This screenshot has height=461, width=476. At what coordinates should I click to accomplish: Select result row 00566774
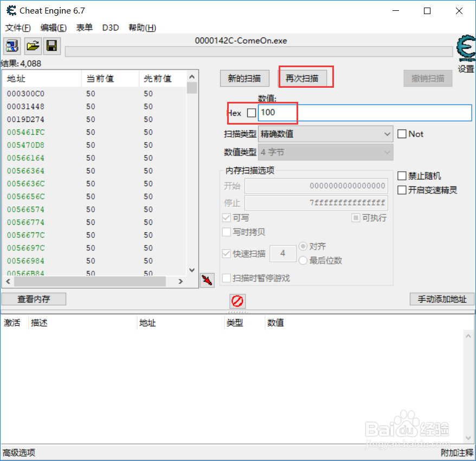pos(94,222)
